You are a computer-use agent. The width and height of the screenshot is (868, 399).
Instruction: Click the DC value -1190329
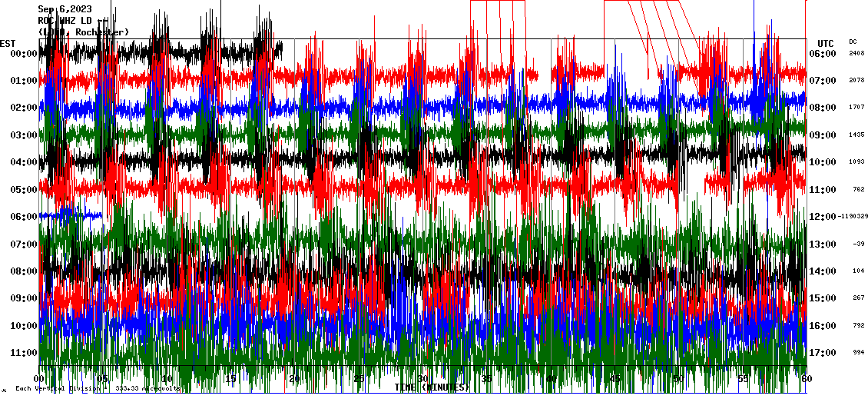(852, 217)
